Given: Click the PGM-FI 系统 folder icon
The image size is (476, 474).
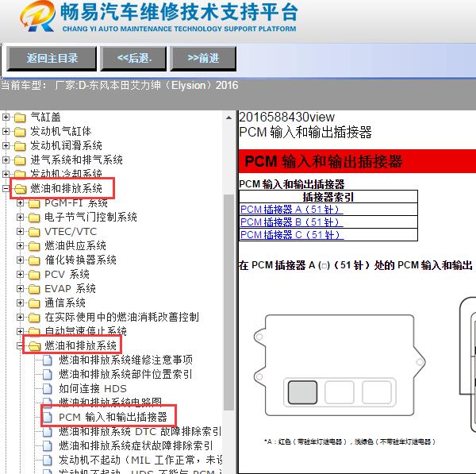Looking at the screenshot, I should coord(34,203).
